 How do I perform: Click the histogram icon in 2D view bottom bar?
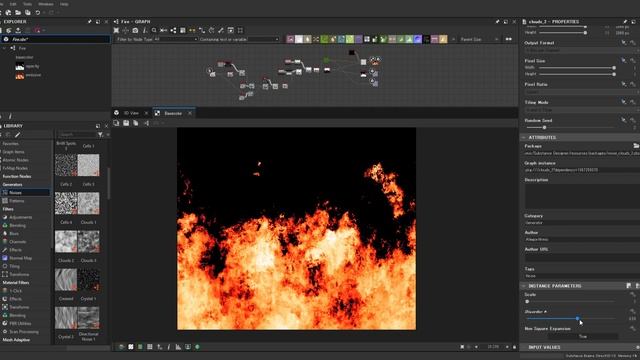pyautogui.click(x=178, y=347)
